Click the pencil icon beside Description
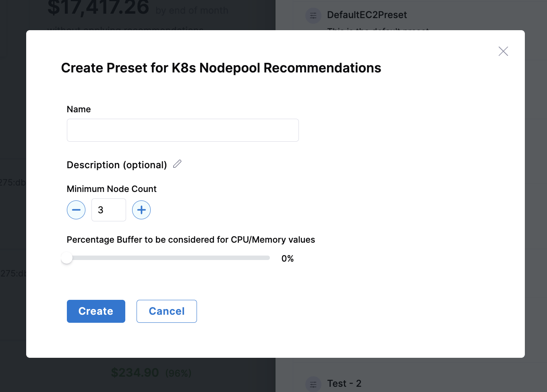 pyautogui.click(x=177, y=164)
